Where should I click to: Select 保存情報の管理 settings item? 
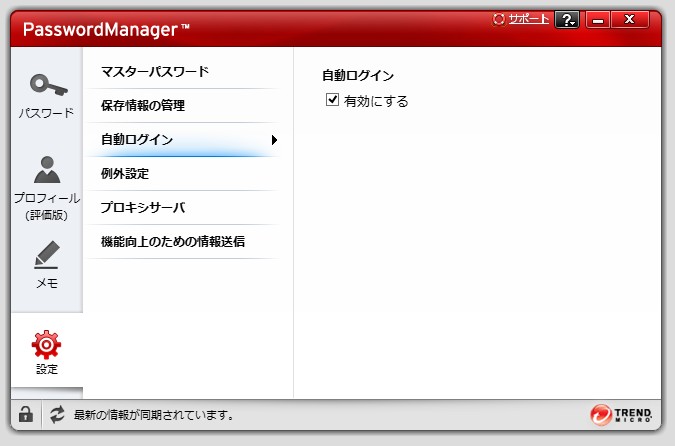183,105
